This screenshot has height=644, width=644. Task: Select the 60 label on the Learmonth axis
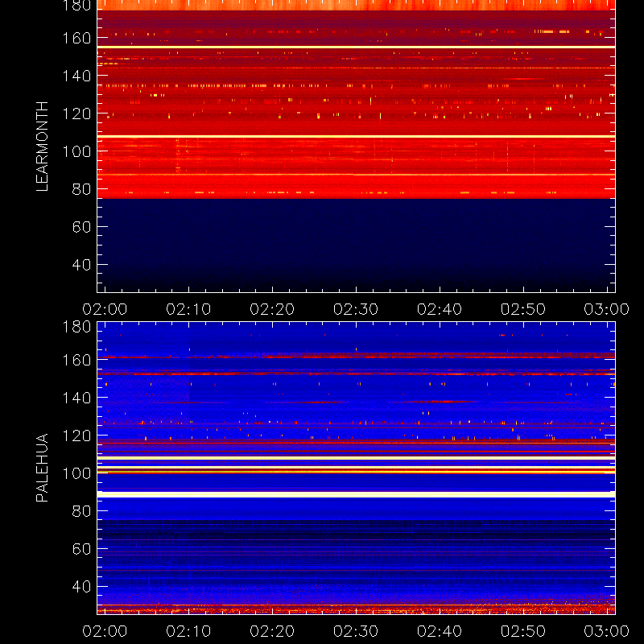click(82, 227)
